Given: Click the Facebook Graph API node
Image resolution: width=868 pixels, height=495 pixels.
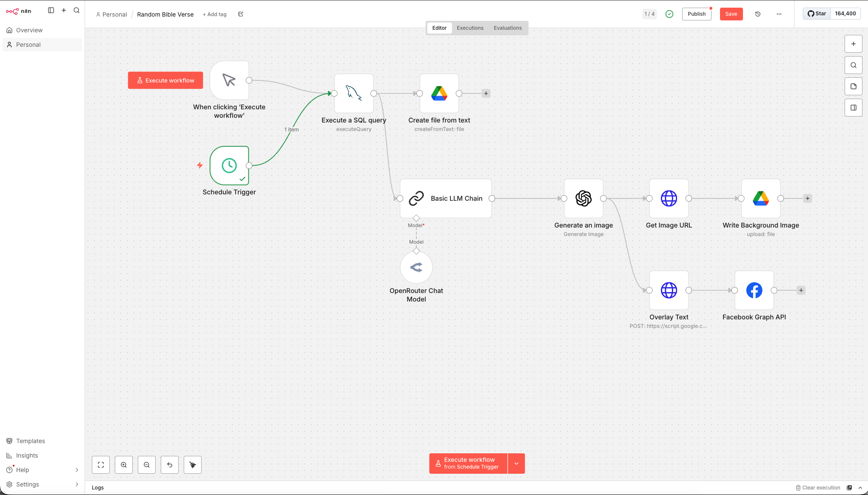Looking at the screenshot, I should point(754,290).
